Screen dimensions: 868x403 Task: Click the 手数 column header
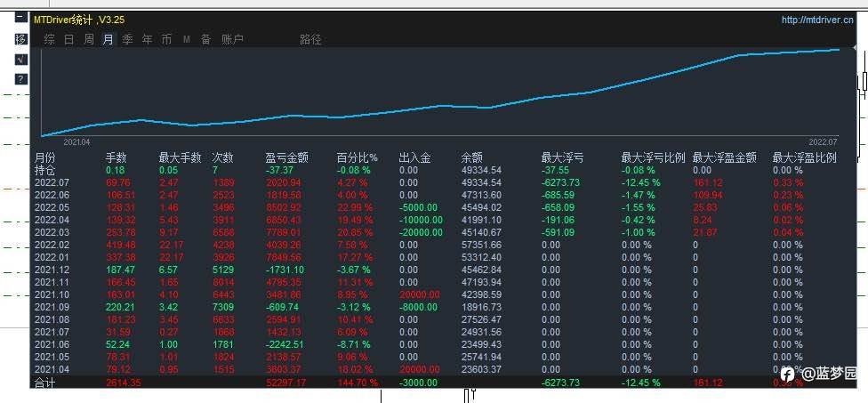tap(117, 157)
